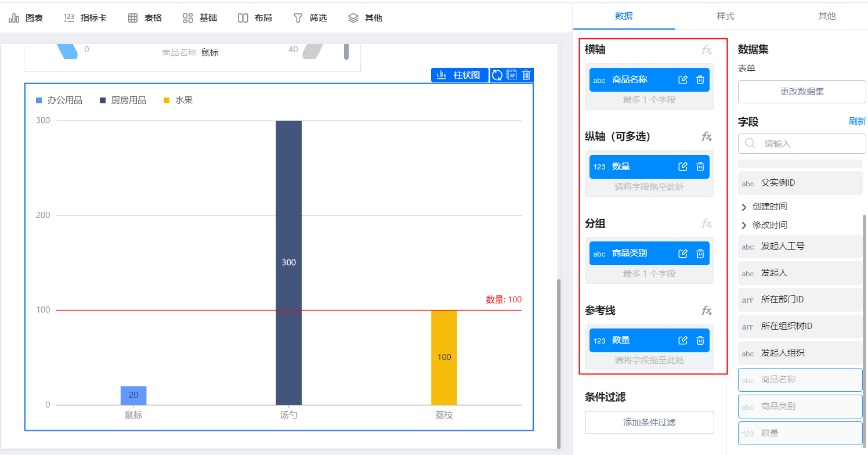Expand the 创建时间 field group
Viewport: 868px width, 455px height.
764,207
